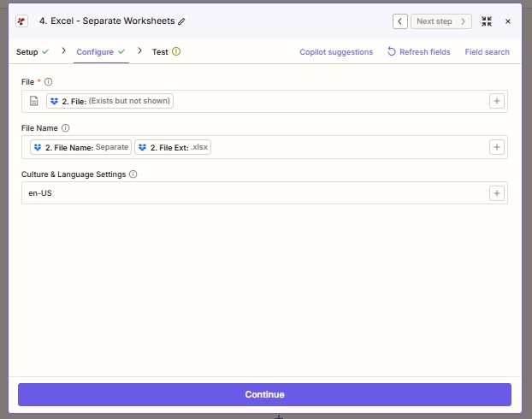Collapse the step editor panel
The height and width of the screenshot is (419, 532).
(x=487, y=21)
